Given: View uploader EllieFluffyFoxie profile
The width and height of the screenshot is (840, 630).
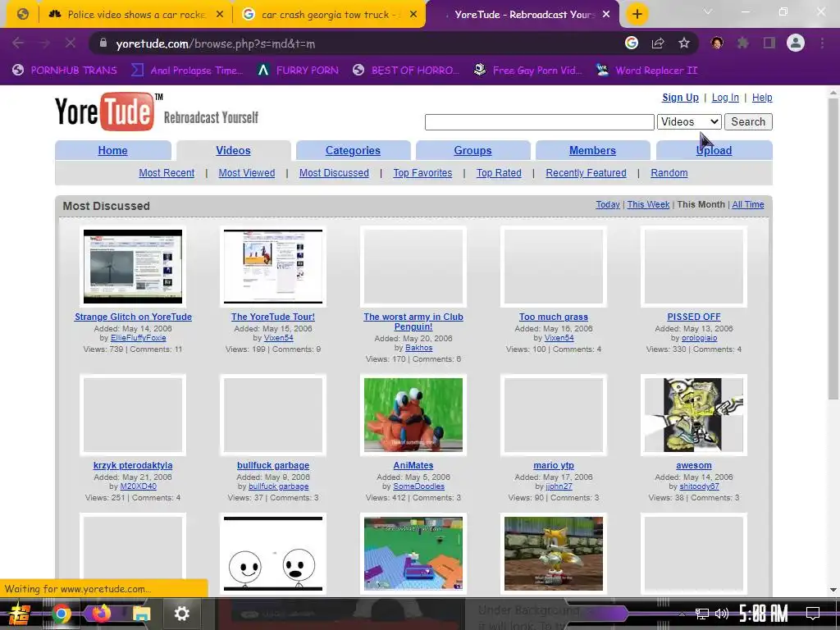Looking at the screenshot, I should tap(138, 338).
